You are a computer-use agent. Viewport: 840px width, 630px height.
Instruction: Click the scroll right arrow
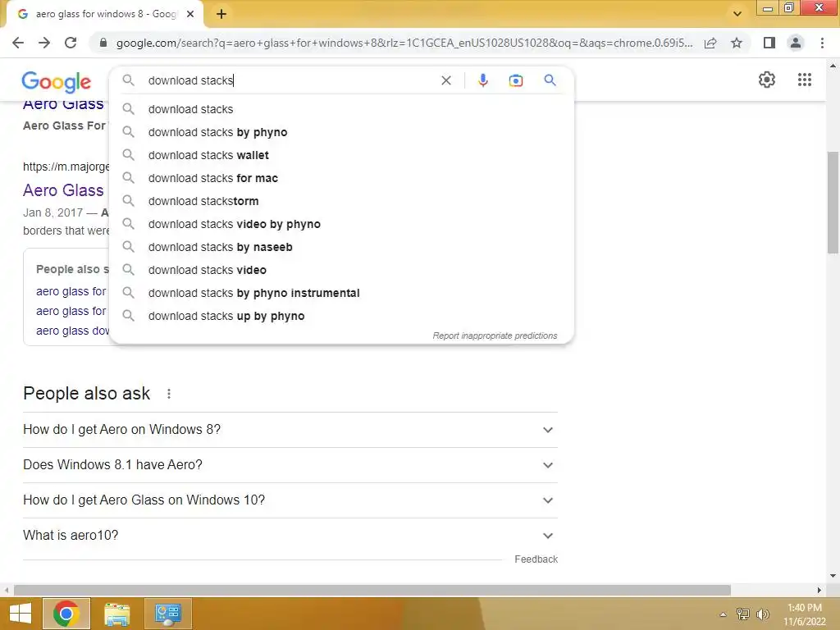click(x=819, y=590)
